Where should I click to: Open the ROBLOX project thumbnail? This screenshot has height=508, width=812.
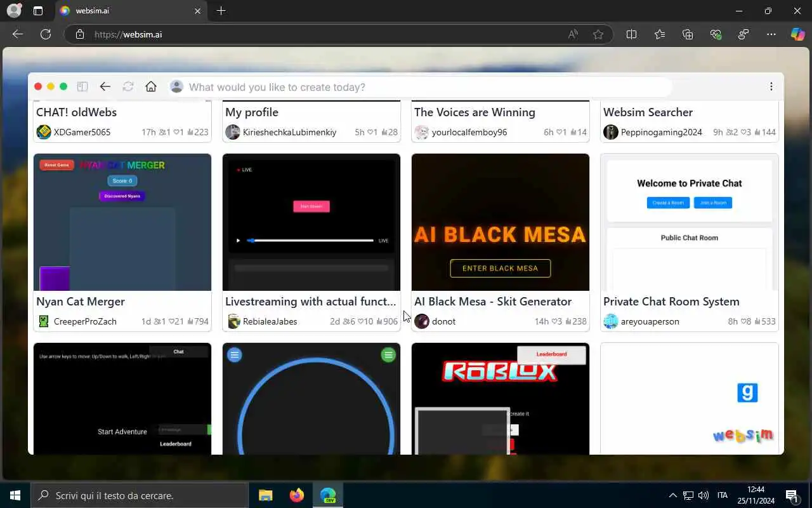click(x=501, y=399)
